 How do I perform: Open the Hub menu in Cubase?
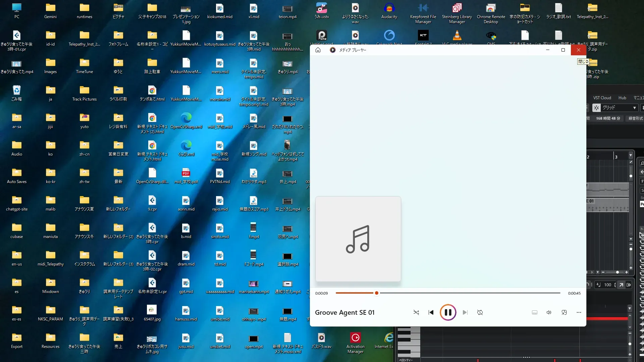[x=622, y=98]
